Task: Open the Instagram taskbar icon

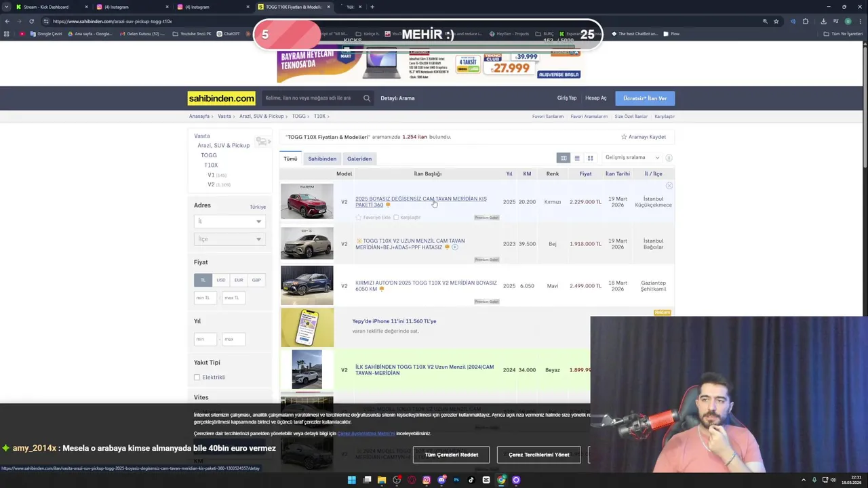Action: pos(427,480)
